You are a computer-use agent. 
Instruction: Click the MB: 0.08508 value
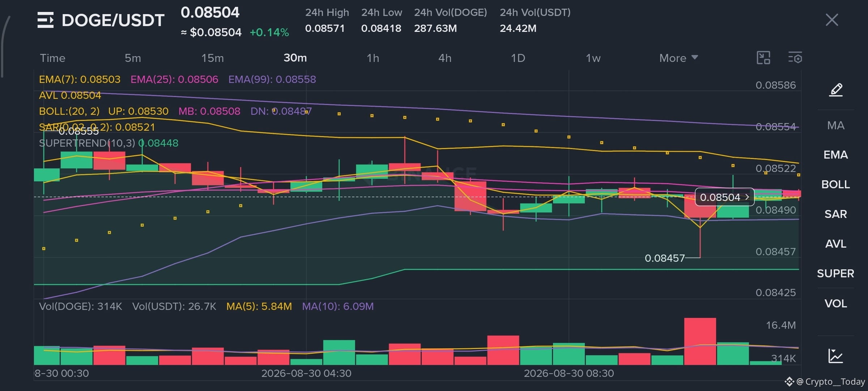tap(209, 111)
